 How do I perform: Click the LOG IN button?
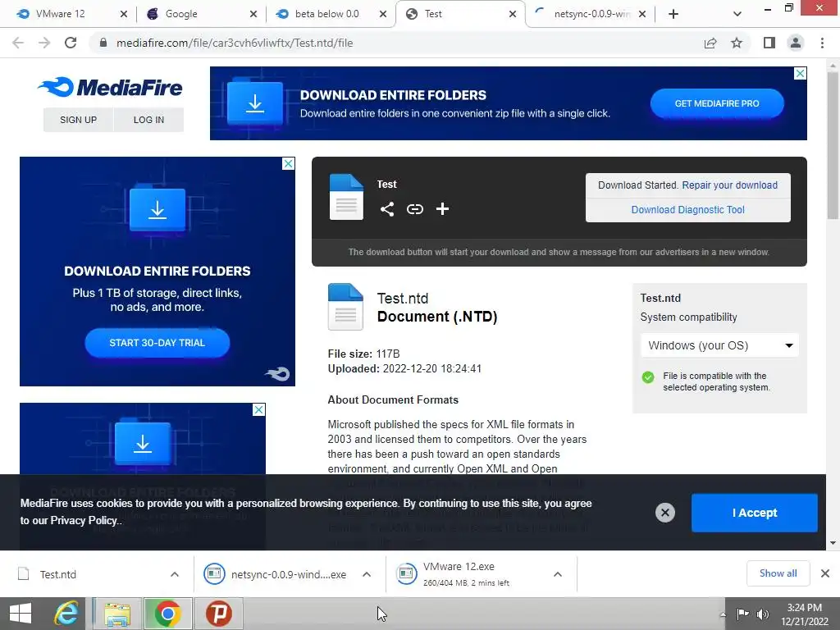(148, 120)
